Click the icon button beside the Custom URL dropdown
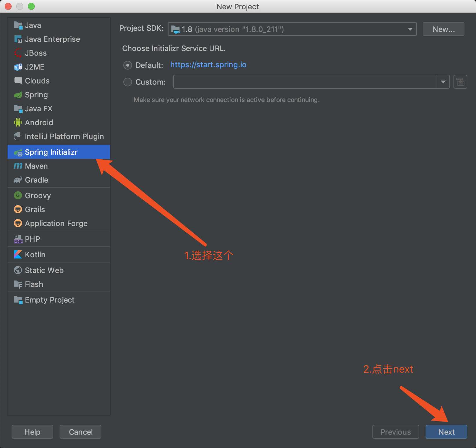Viewport: 476px width, 448px height. tap(460, 82)
